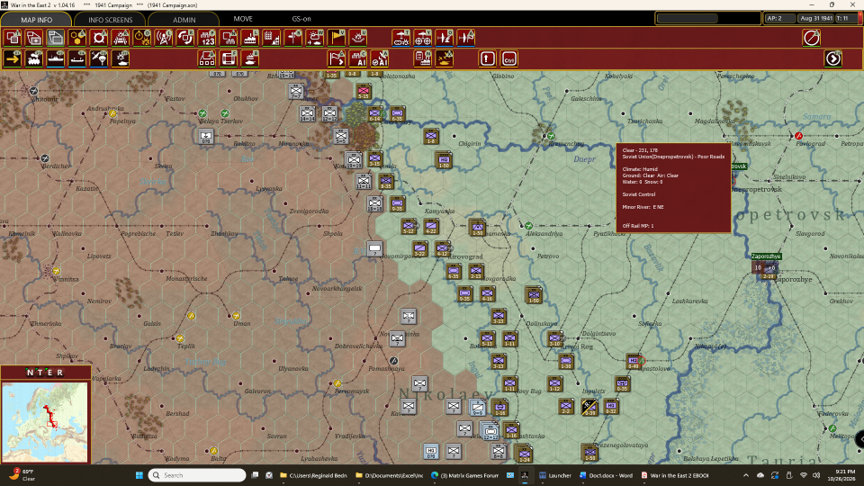Toggle the yellow hexagons overlay icon

[77, 38]
